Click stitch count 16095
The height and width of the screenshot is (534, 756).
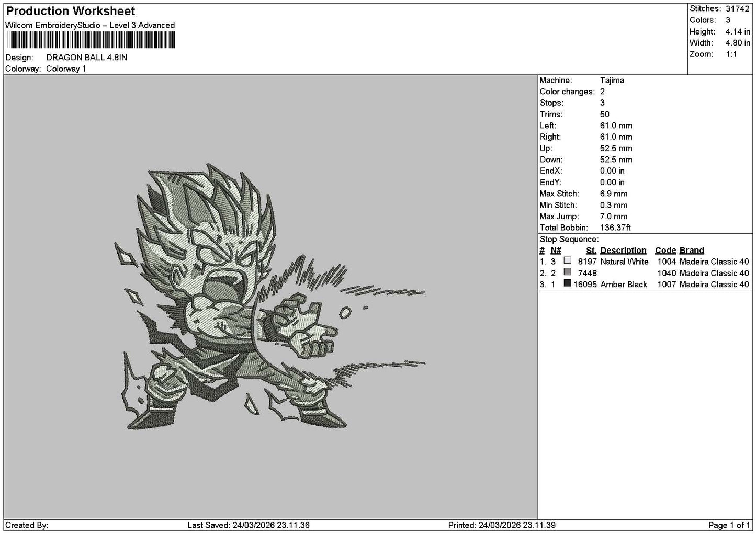pos(585,285)
